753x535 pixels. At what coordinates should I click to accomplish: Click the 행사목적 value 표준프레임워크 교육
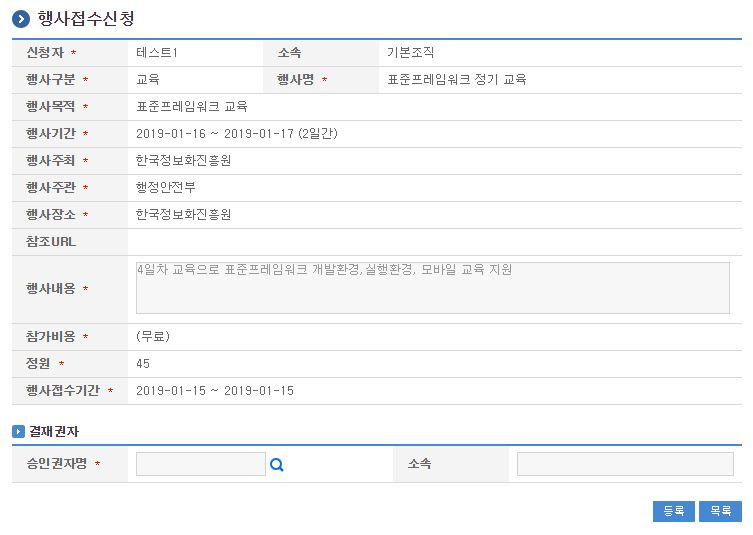(x=192, y=106)
